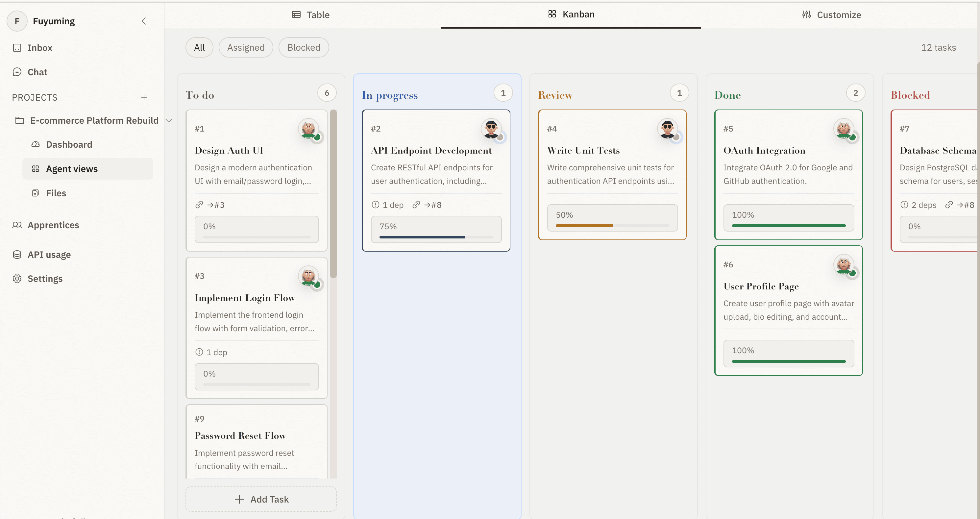Click the dependency icon on Database Schema card
The height and width of the screenshot is (519, 980).
point(904,205)
